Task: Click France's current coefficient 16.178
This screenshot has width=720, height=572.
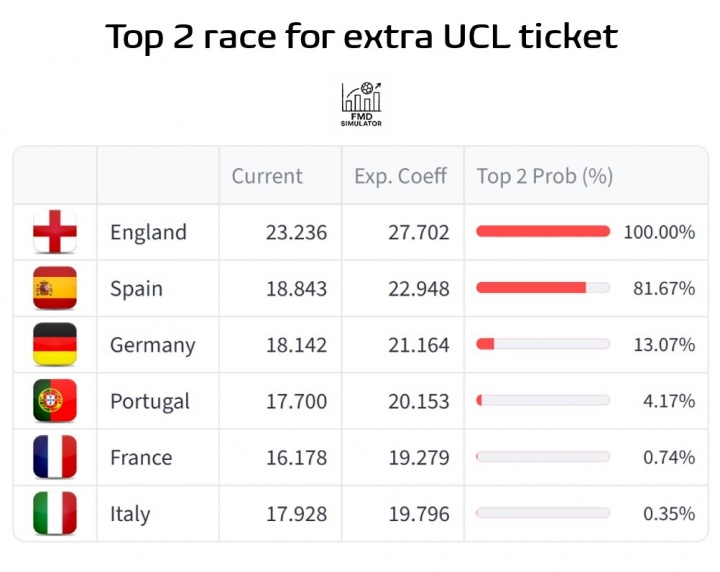Action: pyautogui.click(x=296, y=457)
